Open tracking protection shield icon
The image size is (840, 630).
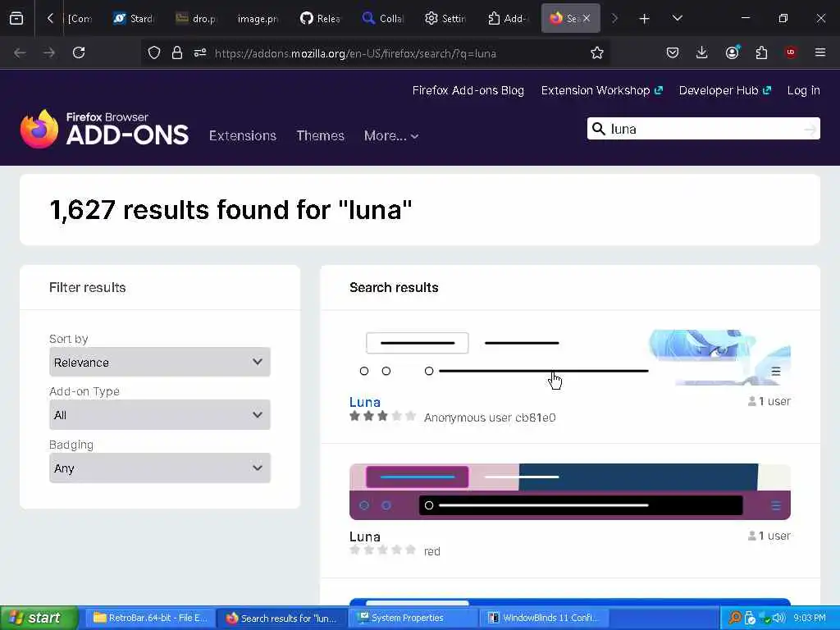click(x=154, y=52)
